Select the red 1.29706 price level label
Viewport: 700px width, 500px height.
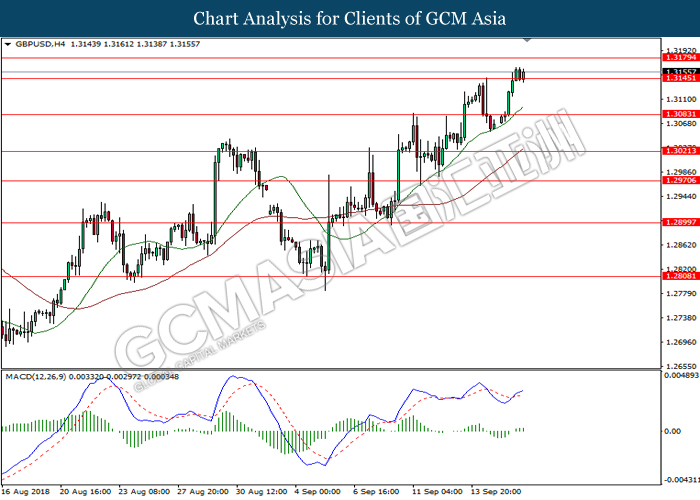pyautogui.click(x=680, y=180)
